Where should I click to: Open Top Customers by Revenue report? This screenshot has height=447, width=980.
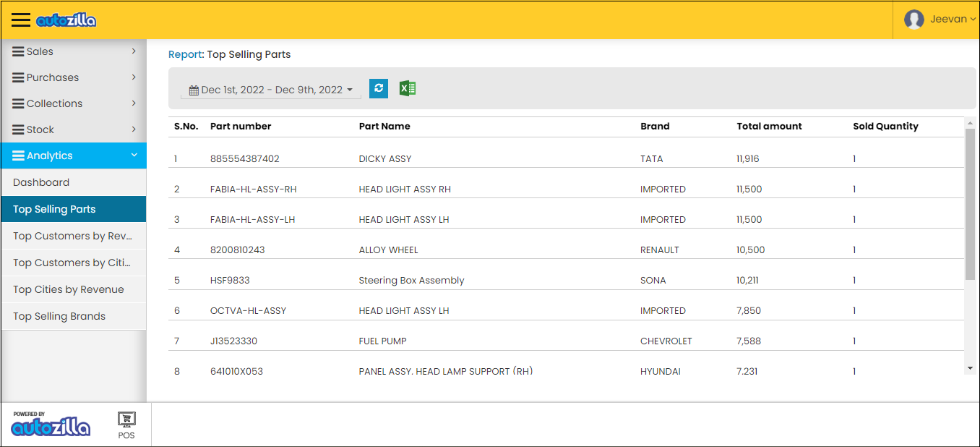coord(74,236)
